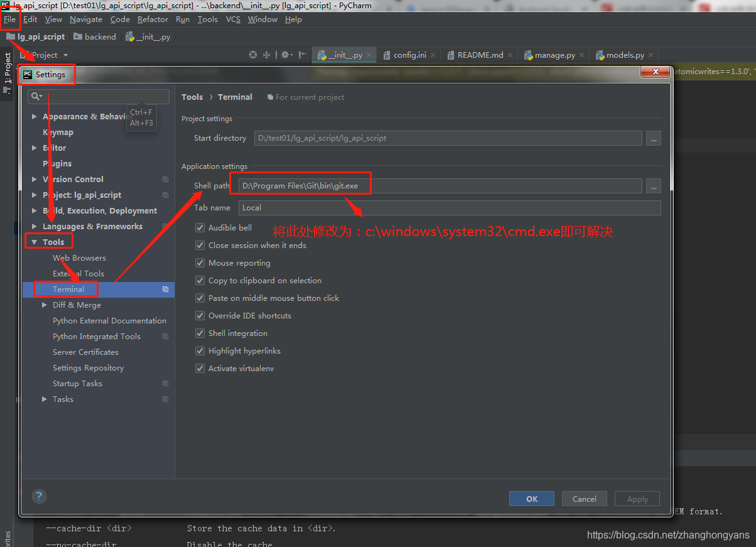Select Settings Repository page
The height and width of the screenshot is (547, 756).
[x=88, y=368]
